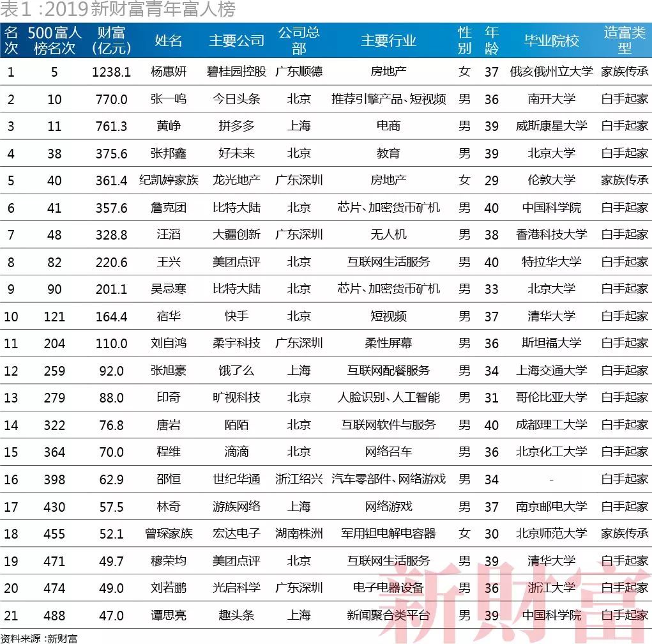Click the company cell 今日头条

237,99
